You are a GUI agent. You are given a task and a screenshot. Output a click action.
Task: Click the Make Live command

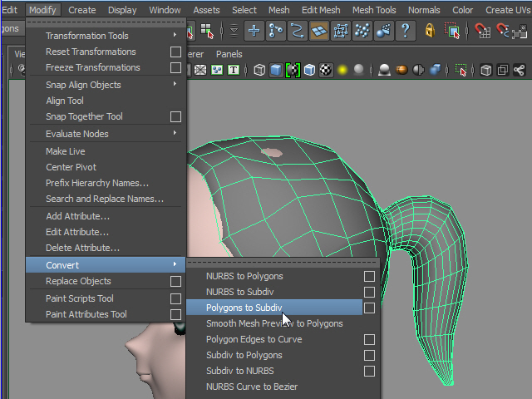tap(66, 151)
